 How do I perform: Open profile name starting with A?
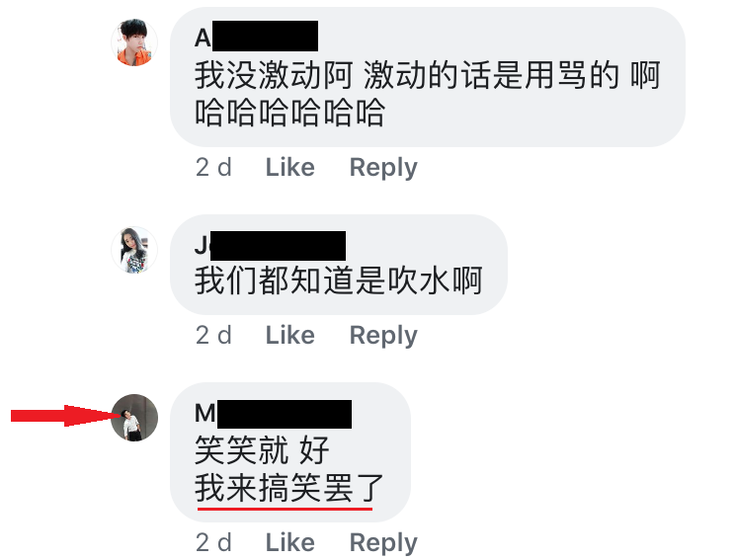click(x=257, y=37)
